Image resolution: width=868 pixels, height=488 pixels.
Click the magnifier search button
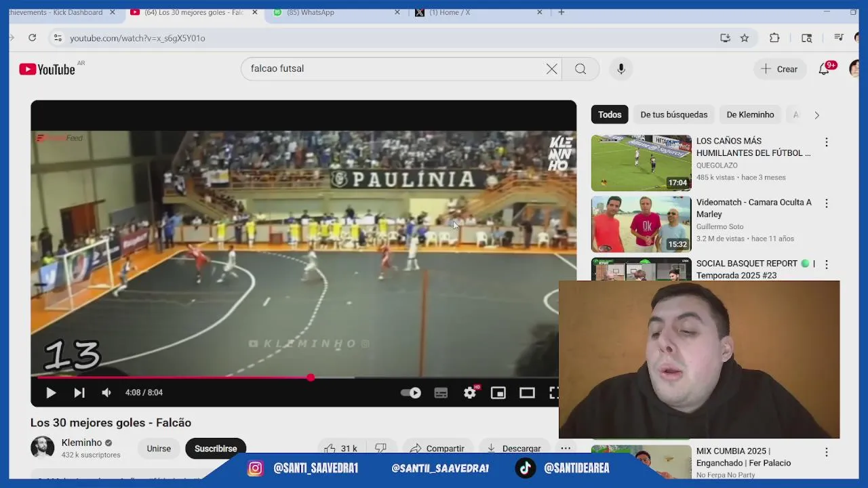pyautogui.click(x=580, y=68)
